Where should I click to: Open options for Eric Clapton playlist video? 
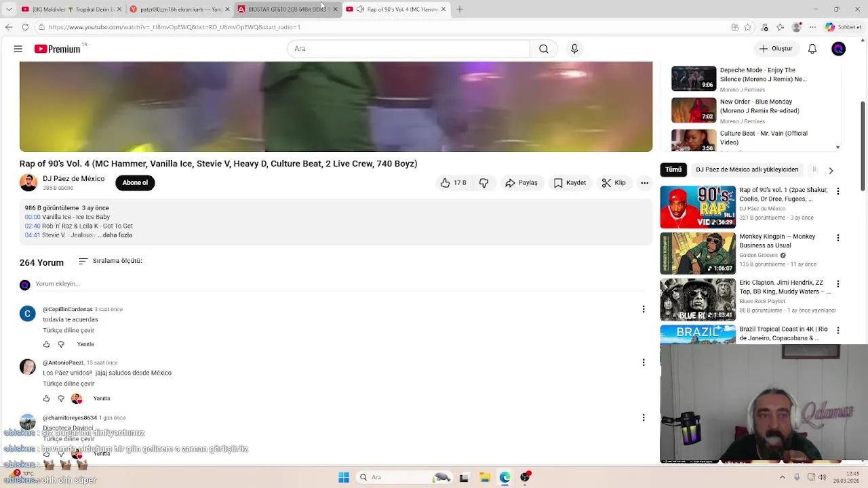838,284
